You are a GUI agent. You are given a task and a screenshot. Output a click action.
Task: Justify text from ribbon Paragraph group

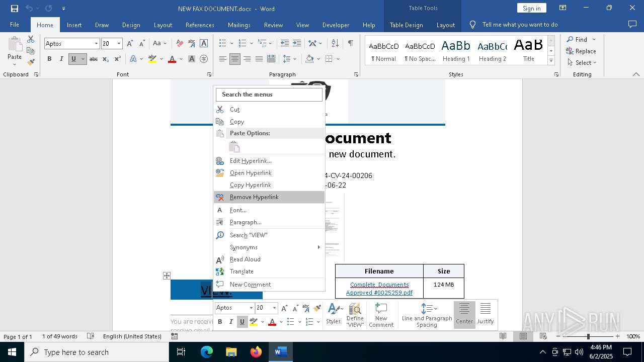tap(259, 59)
